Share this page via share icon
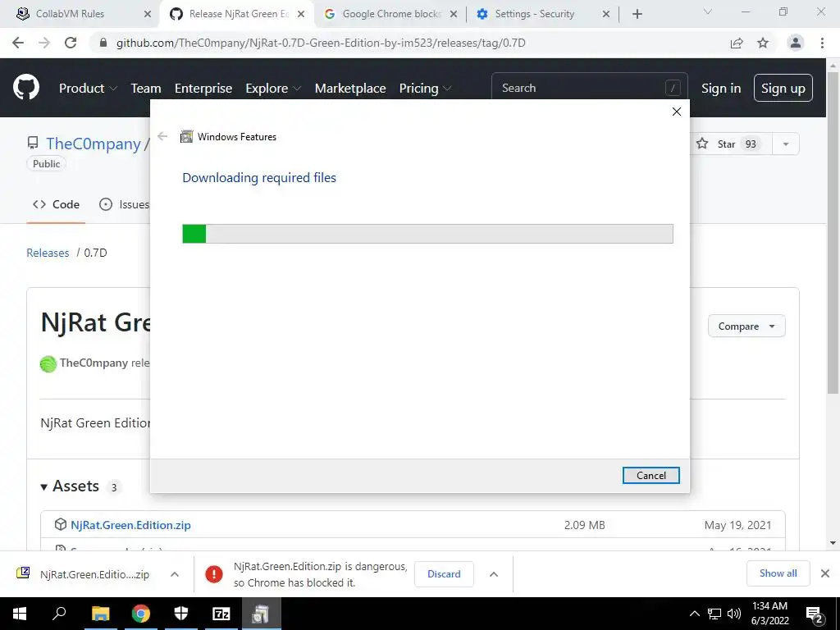Image resolution: width=840 pixels, height=630 pixels. click(737, 43)
